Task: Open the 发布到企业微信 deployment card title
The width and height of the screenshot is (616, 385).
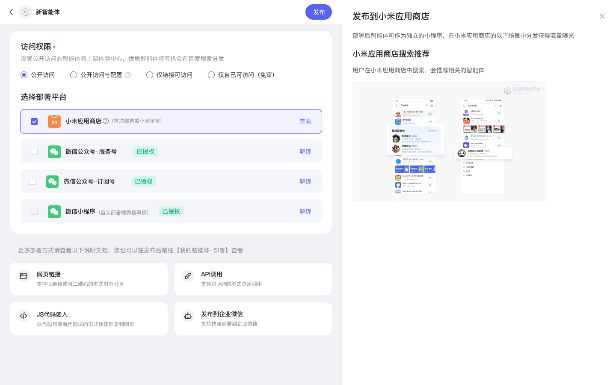Action: pyautogui.click(x=222, y=314)
